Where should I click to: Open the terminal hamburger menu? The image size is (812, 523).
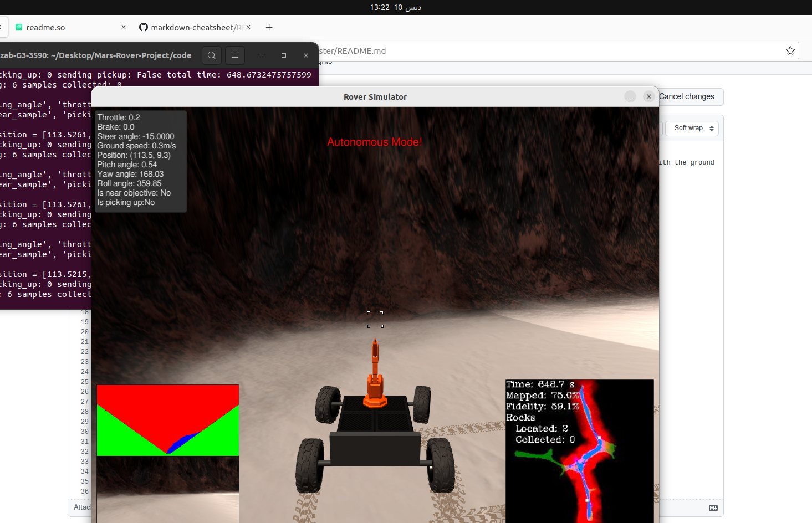pos(235,55)
